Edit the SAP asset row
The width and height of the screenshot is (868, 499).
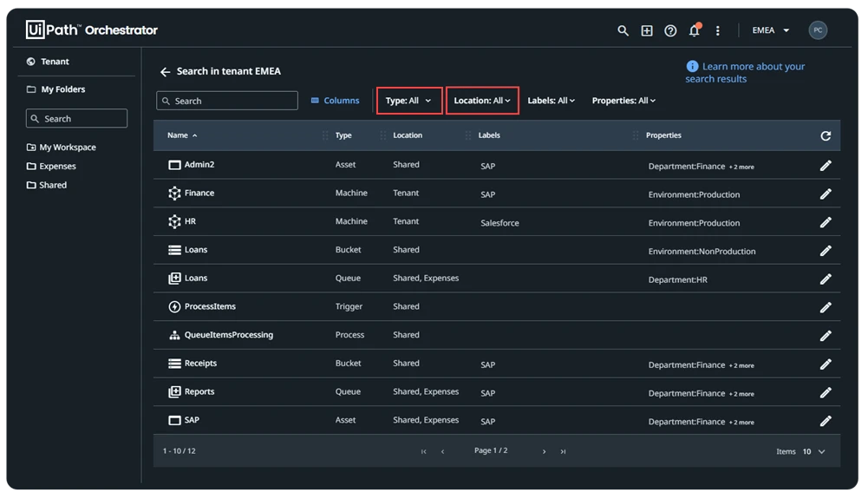(x=826, y=421)
